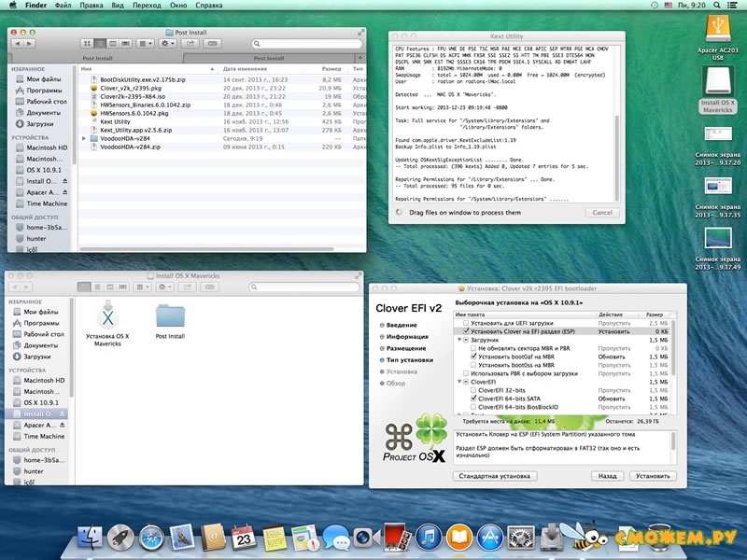Select the Clover_v2k_r2395.pkg file row
The width and height of the screenshot is (747, 560).
[222, 88]
